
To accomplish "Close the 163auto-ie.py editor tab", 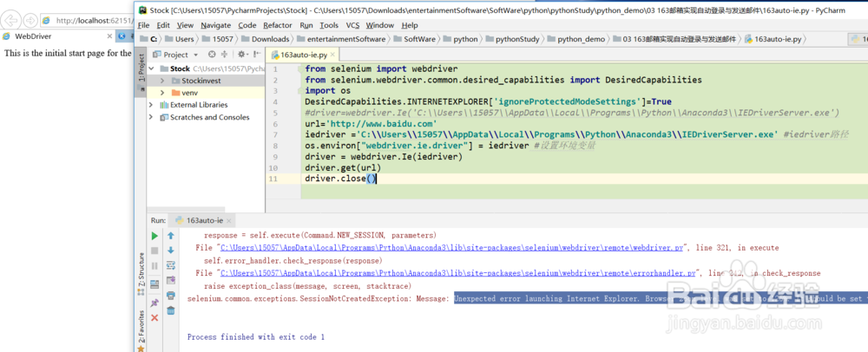I will click(x=334, y=55).
